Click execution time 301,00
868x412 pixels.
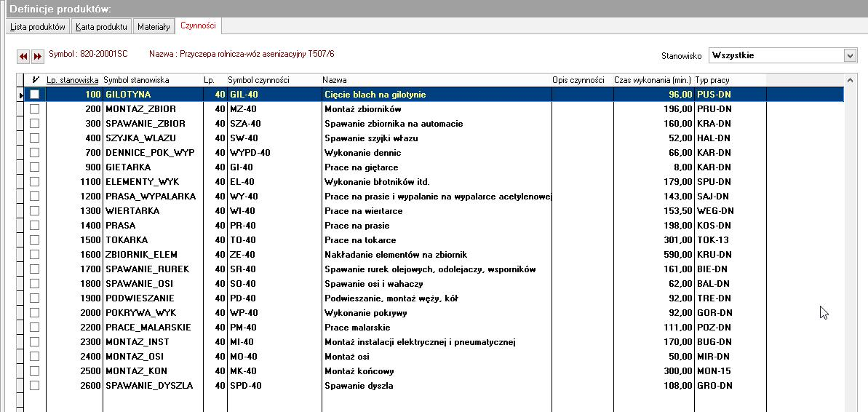pyautogui.click(x=678, y=240)
